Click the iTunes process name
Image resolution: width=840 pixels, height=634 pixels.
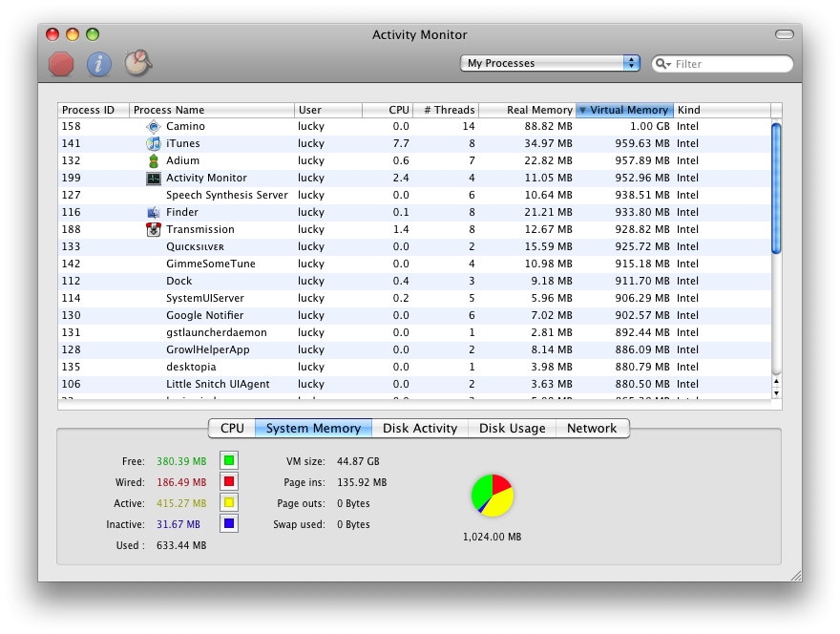click(182, 143)
